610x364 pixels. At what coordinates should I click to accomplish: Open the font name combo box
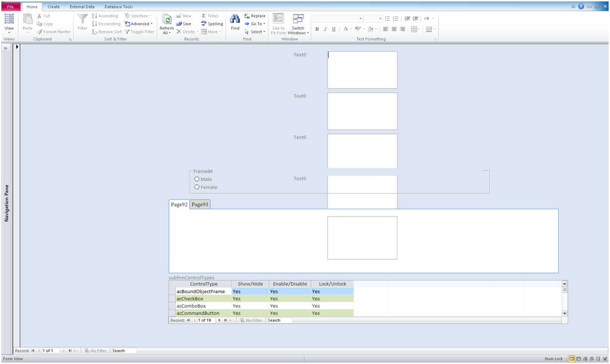pos(338,18)
